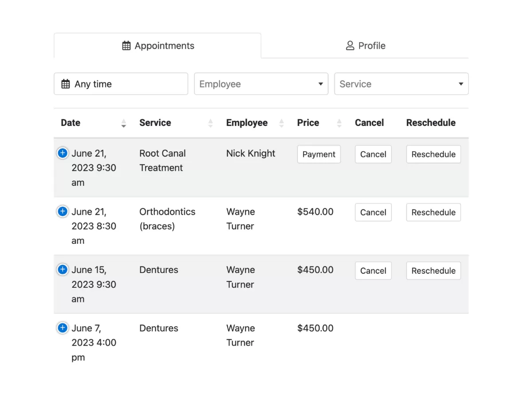Reschedule the Orthodontics (braces) appointment
This screenshot has height=399, width=532.
(x=433, y=212)
